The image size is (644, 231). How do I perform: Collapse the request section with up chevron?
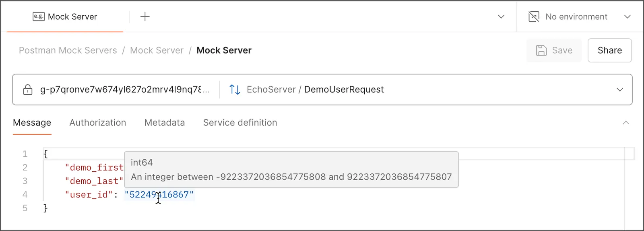626,123
